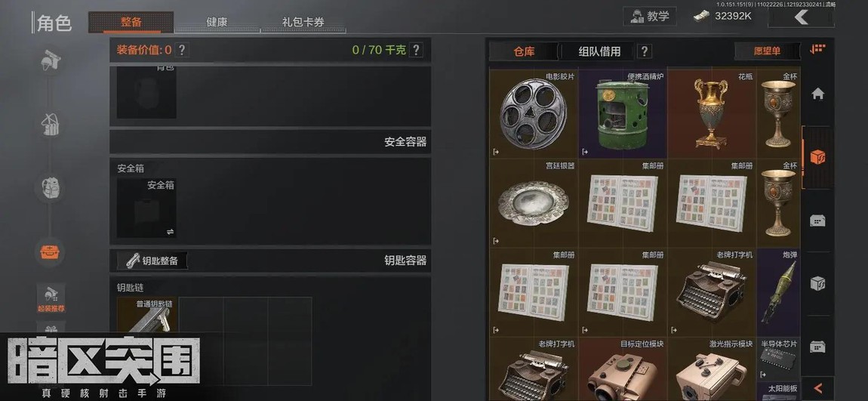Open the 组队借用 tab
The height and width of the screenshot is (401, 868).
point(599,51)
